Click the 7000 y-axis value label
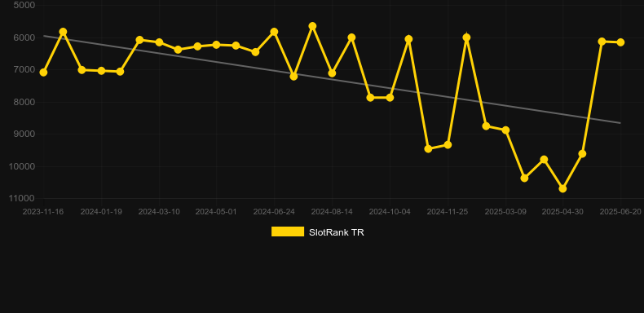 coord(24,69)
